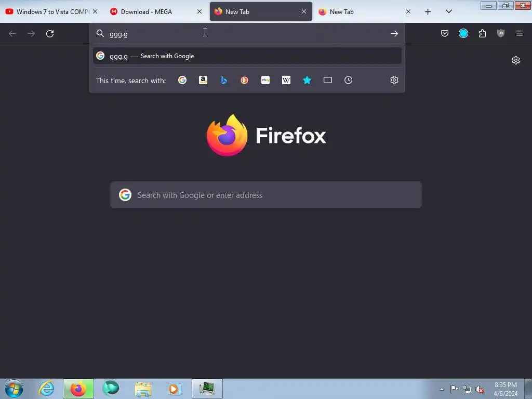Close the active New Tab tab

tap(304, 11)
